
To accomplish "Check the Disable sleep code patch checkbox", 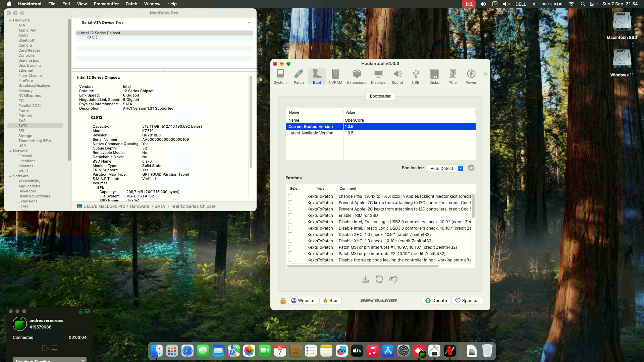I will pos(290,260).
